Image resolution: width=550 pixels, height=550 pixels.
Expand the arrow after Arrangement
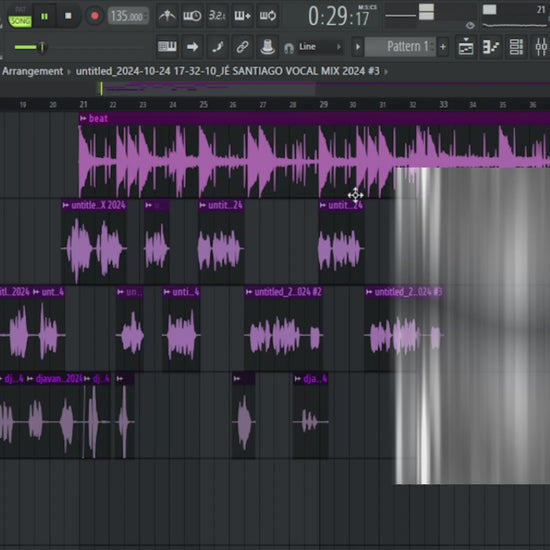[x=69, y=72]
